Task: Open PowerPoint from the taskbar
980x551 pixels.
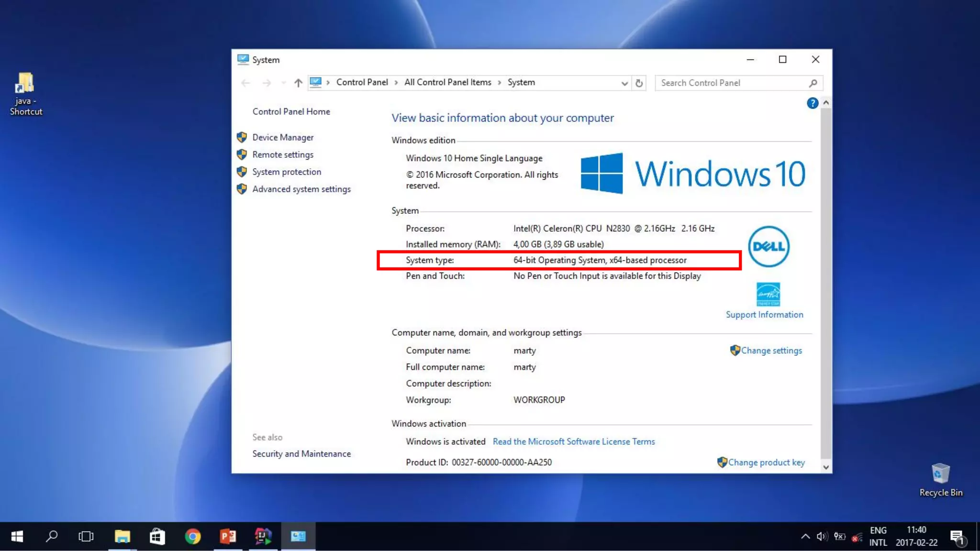Action: [228, 536]
